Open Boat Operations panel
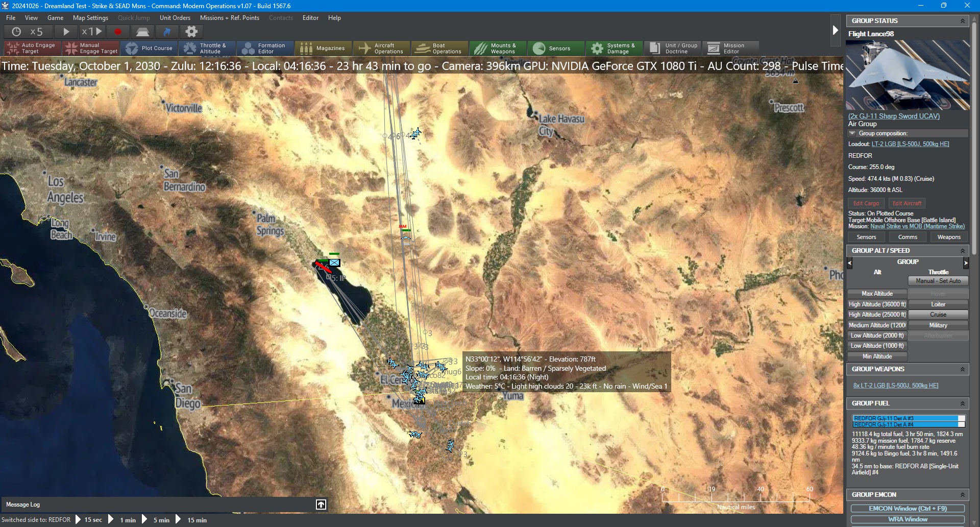 439,49
